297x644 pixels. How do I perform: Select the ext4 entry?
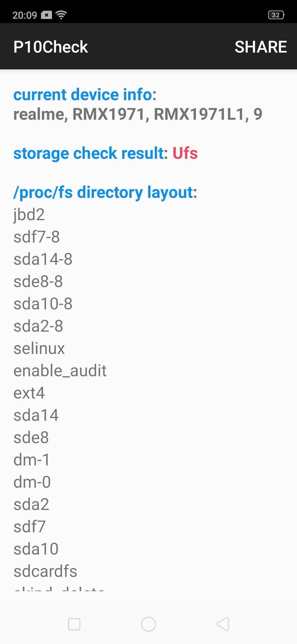pos(29,393)
